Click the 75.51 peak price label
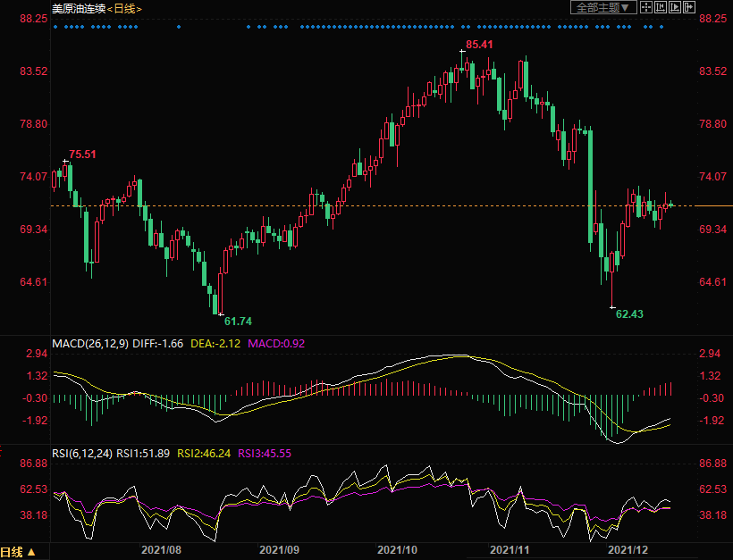Viewport: 733px width, 560px height. click(83, 155)
